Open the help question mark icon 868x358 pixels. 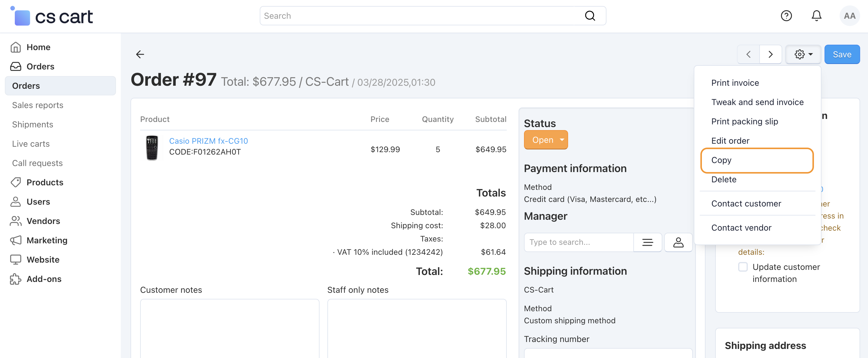point(786,16)
